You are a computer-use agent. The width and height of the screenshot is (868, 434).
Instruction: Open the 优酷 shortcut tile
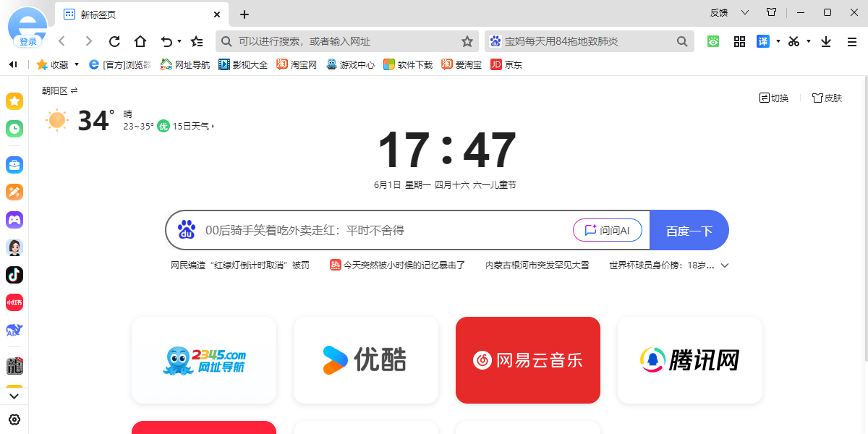tap(366, 360)
